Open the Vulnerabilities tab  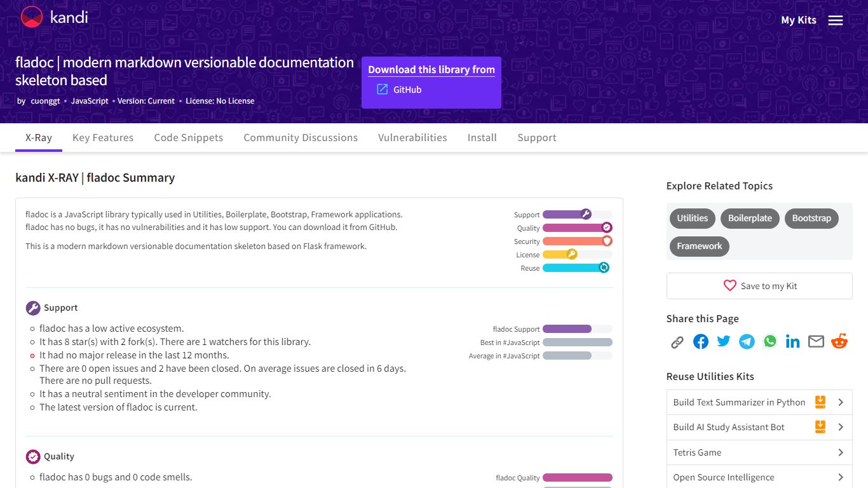412,138
